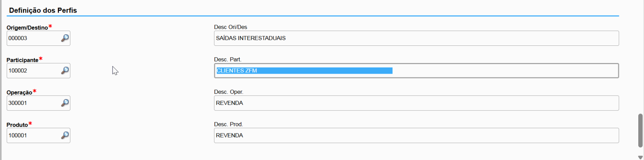The width and height of the screenshot is (644, 160).
Task: Open the Origem/Destino lookup magnifier
Action: click(65, 38)
